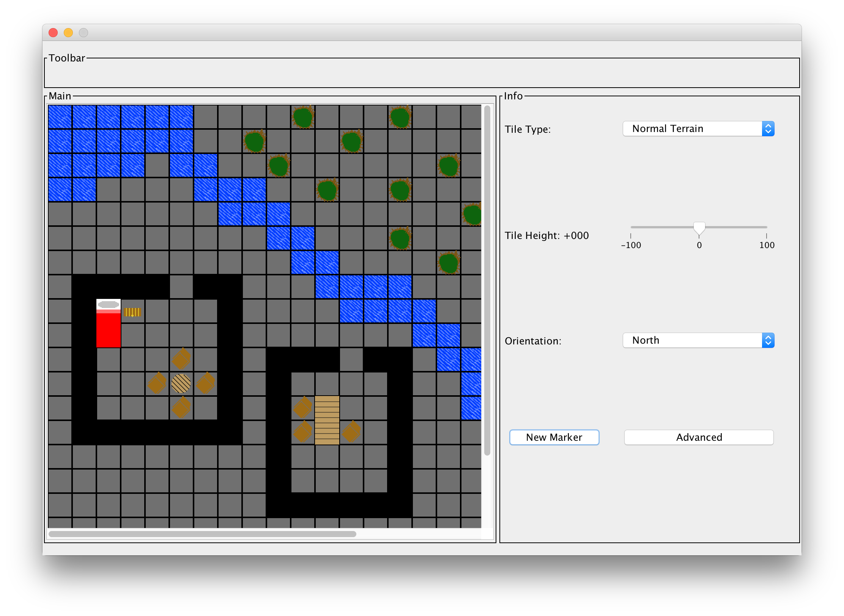Click the green tree on the map's right edge
Image resolution: width=844 pixels, height=616 pixels.
point(472,214)
